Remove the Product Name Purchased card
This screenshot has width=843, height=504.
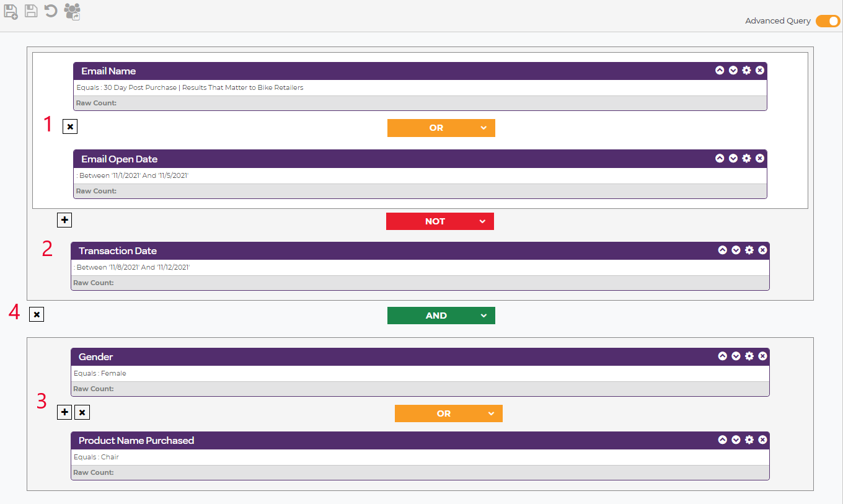762,440
